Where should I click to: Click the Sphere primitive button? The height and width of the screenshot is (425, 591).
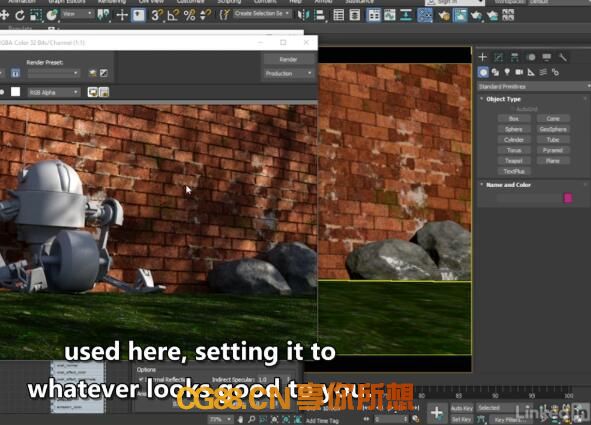tap(514, 129)
